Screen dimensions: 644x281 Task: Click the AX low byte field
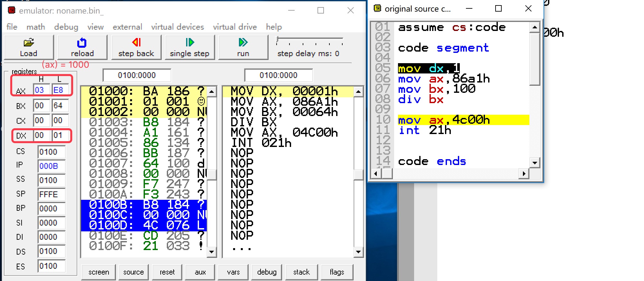(60, 90)
